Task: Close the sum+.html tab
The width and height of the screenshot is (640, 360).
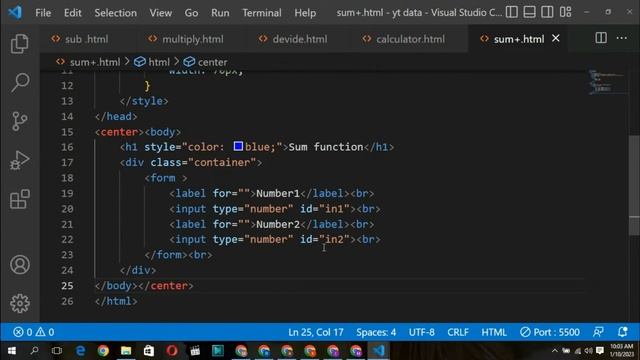Action: (x=556, y=38)
